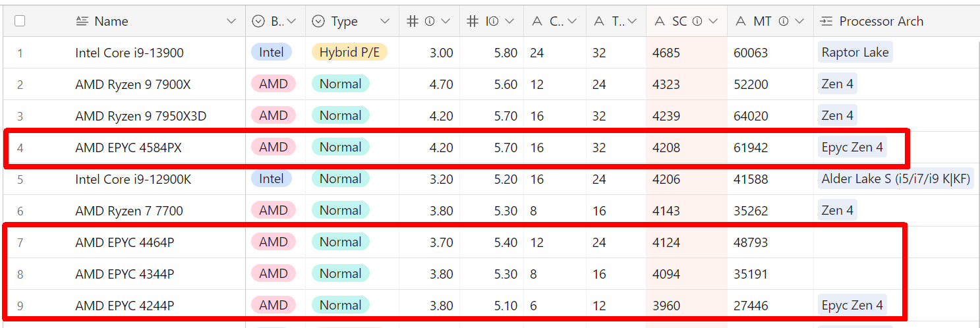The width and height of the screenshot is (980, 328).
Task: Click row number 5 for Intel Core i9-12900K
Action: click(x=20, y=179)
